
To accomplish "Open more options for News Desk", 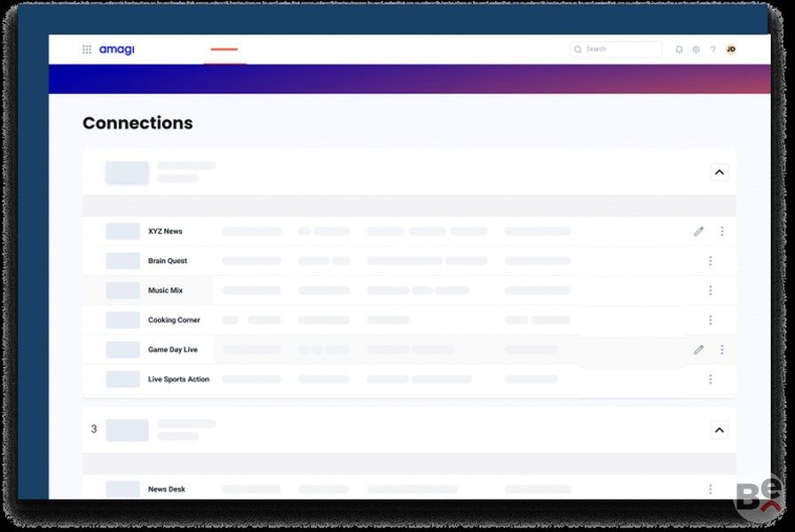I will pos(711,489).
